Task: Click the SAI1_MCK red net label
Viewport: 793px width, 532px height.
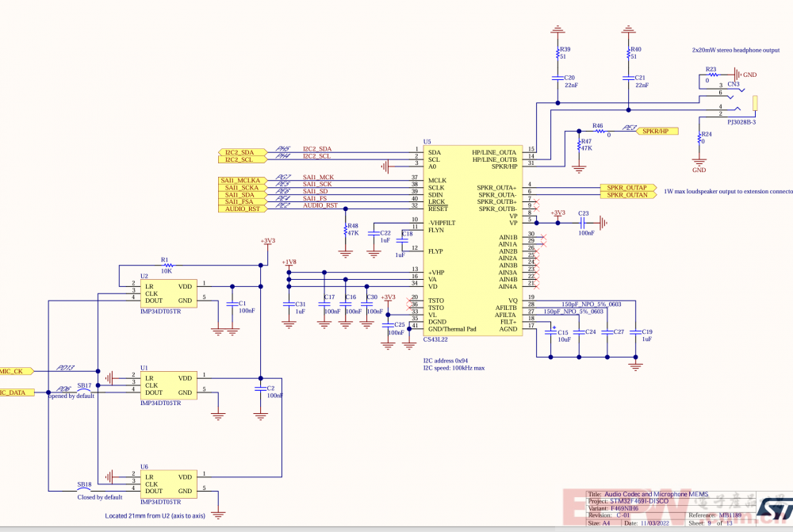Action: tap(319, 177)
